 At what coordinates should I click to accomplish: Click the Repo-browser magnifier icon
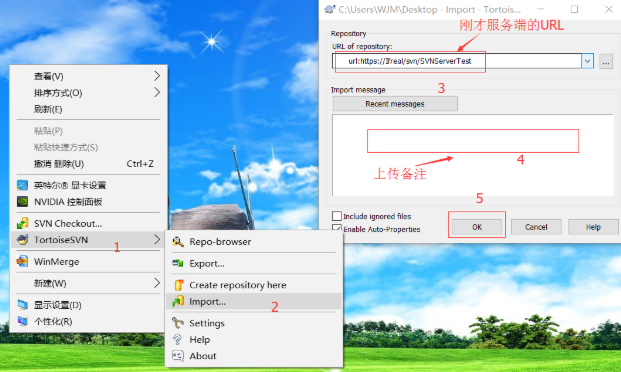tap(178, 242)
